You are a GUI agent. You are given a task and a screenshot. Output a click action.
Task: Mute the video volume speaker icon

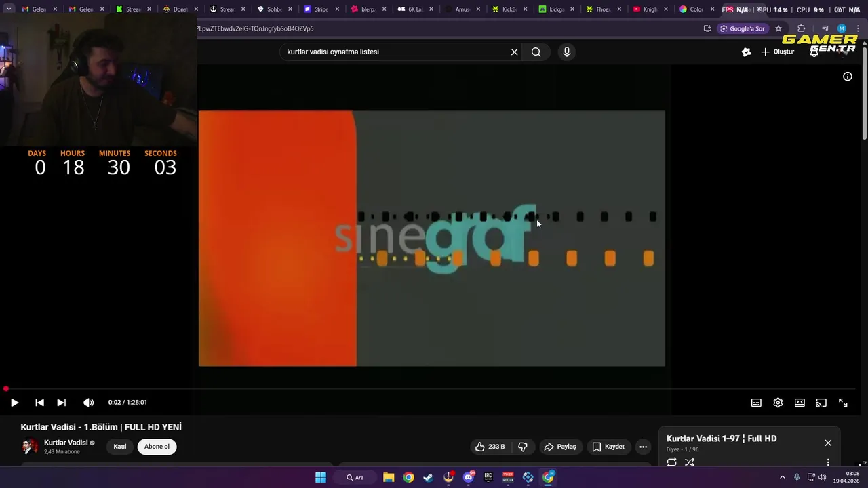pos(88,403)
